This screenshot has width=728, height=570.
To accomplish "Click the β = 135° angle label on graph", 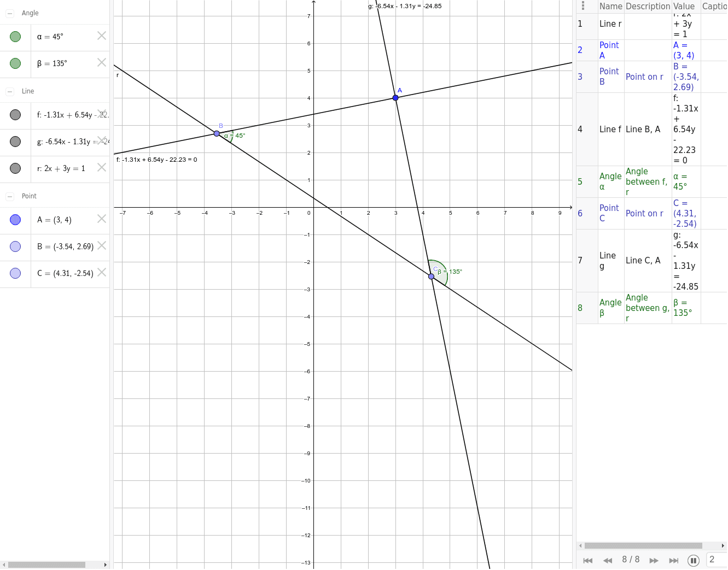I will 450,272.
